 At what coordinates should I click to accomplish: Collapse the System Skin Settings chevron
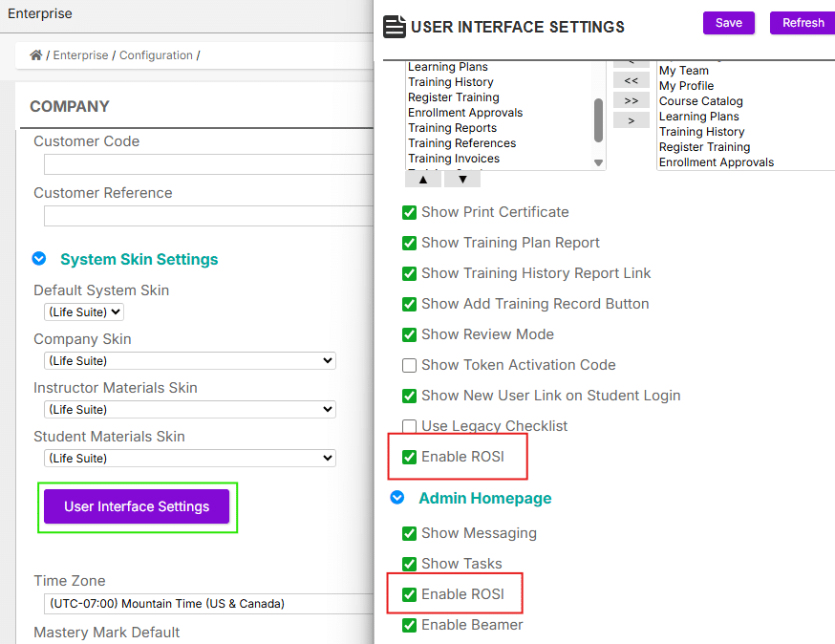pos(39,259)
